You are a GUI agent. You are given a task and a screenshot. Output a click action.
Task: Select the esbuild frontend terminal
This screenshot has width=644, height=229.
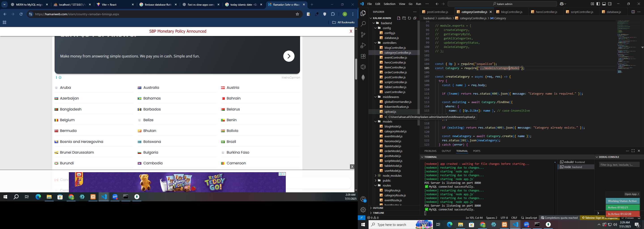coord(576,162)
